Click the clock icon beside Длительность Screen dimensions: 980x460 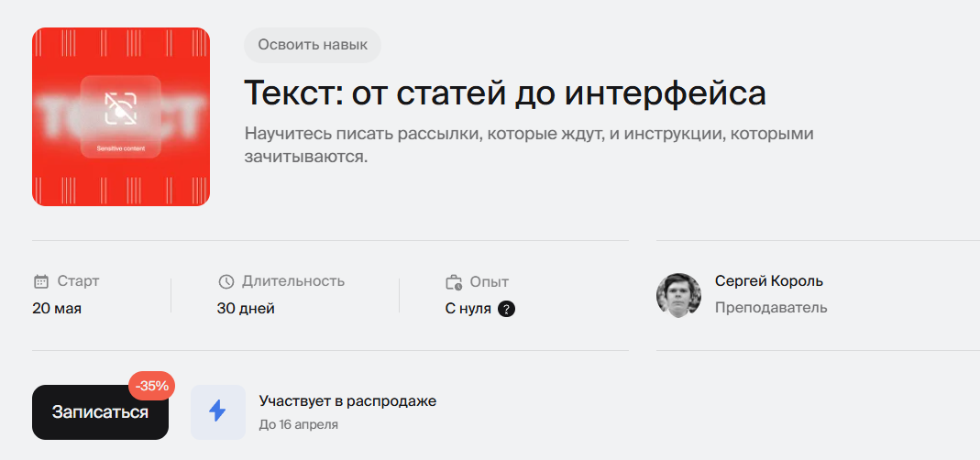coord(226,281)
